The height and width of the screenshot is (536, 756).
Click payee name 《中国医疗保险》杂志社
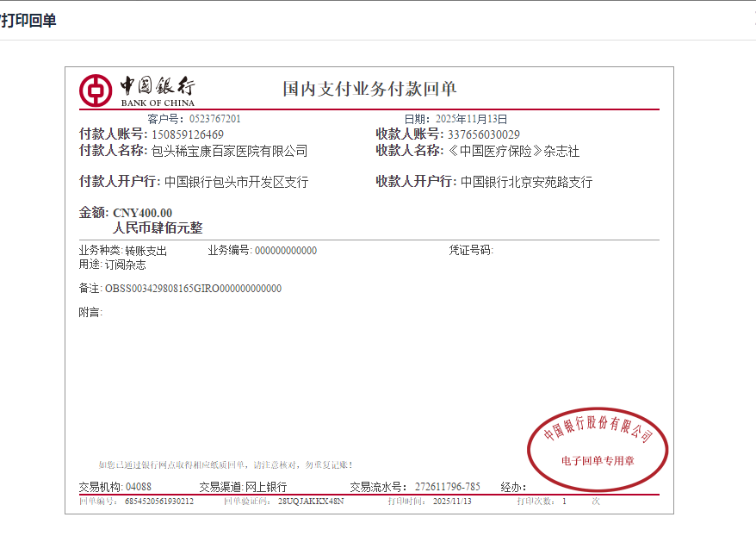(513, 152)
